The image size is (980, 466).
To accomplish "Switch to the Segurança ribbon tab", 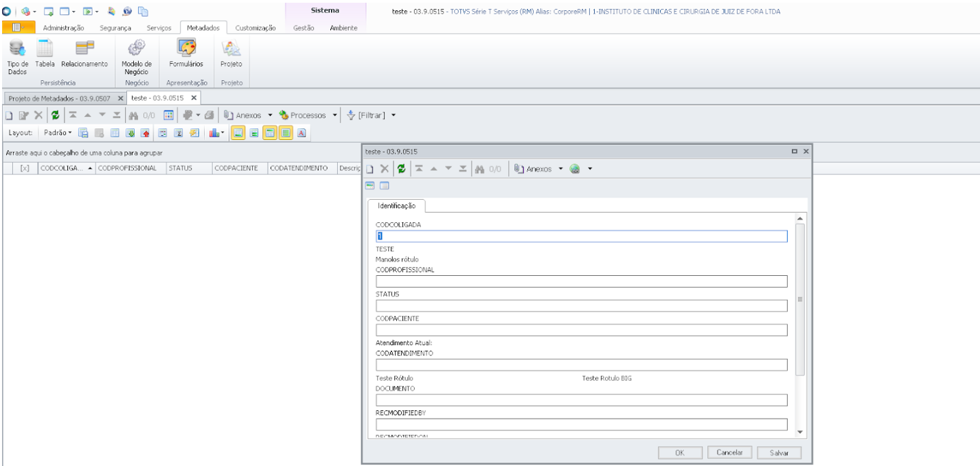I will click(x=116, y=27).
